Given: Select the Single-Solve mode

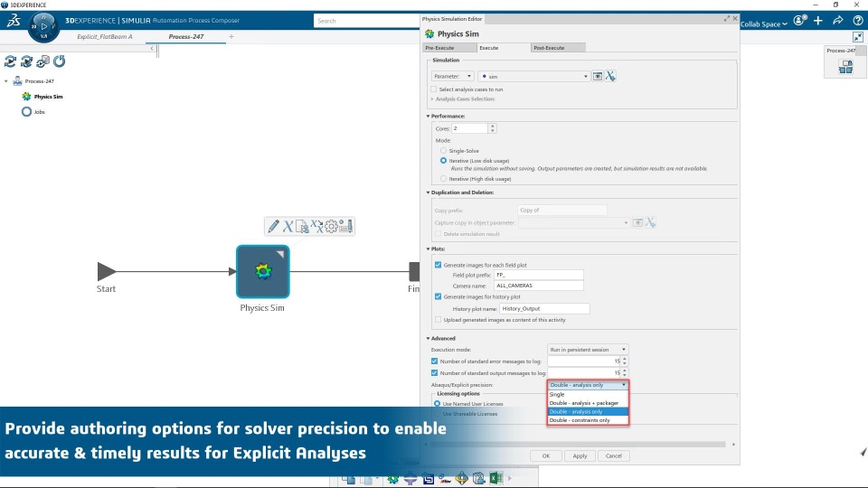Looking at the screenshot, I should click(443, 151).
